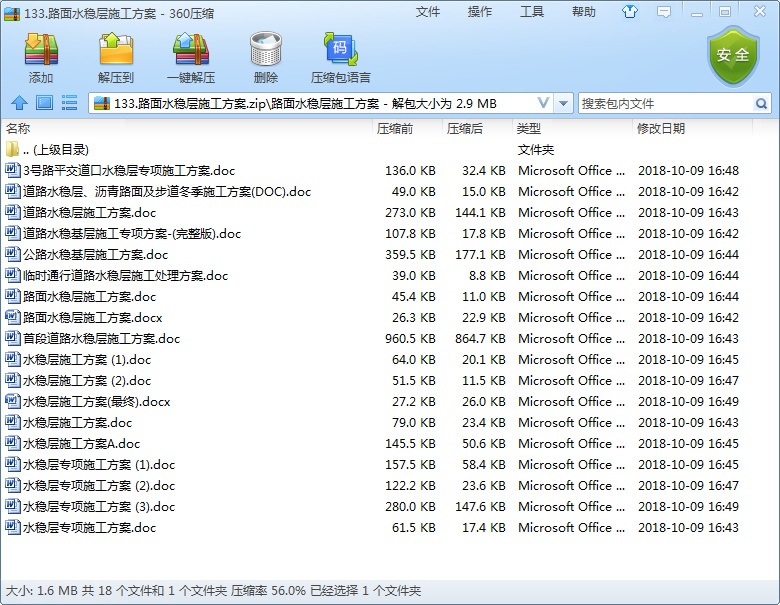Click Word icon of 首段道路水稳层施工方案.doc
The height and width of the screenshot is (605, 780).
[x=12, y=338]
